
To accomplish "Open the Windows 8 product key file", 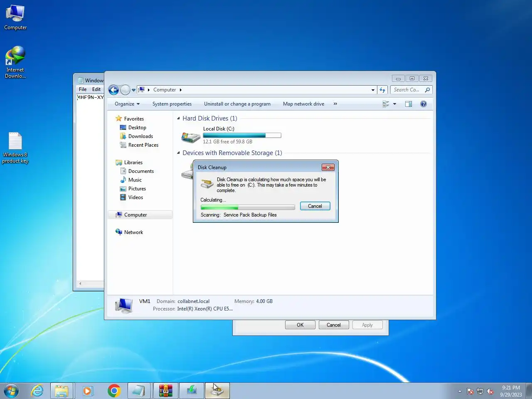I will point(15,148).
